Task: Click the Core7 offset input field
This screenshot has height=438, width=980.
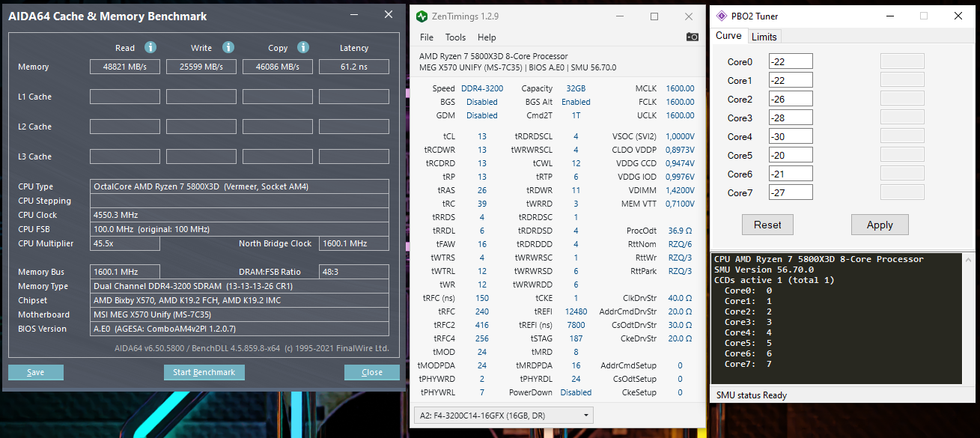Action: 791,192
